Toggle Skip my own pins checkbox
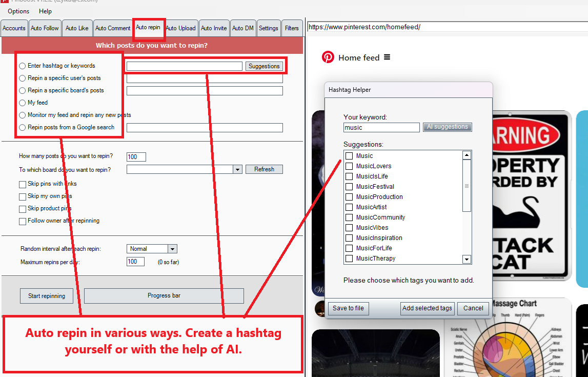This screenshot has width=588, height=377. click(23, 197)
